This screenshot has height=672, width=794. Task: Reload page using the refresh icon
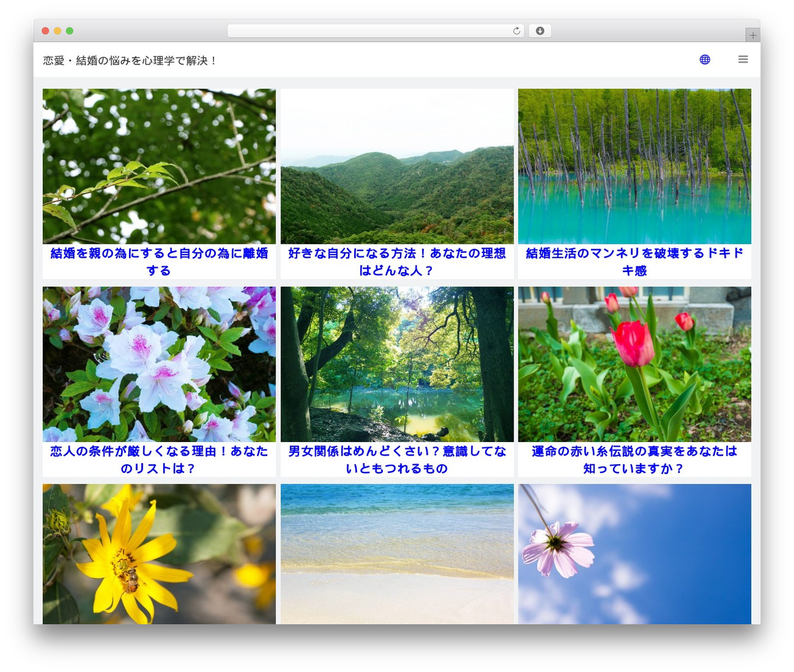point(516,31)
